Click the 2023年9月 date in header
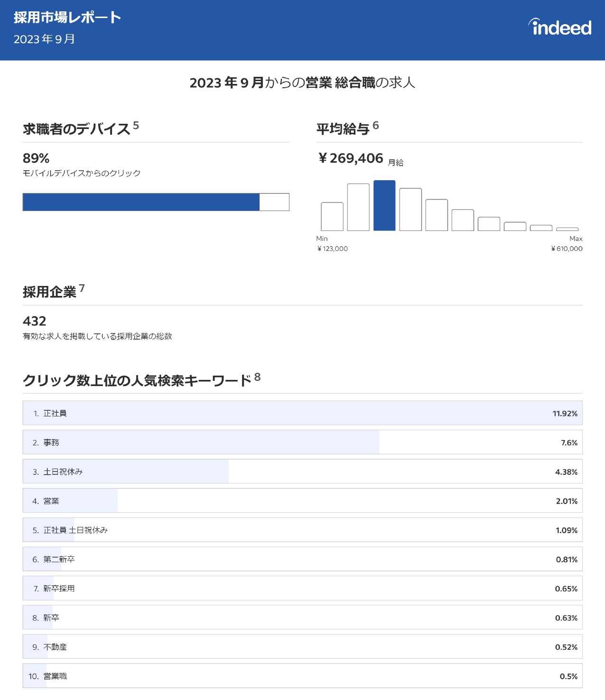Image resolution: width=605 pixels, height=700 pixels. coord(44,39)
